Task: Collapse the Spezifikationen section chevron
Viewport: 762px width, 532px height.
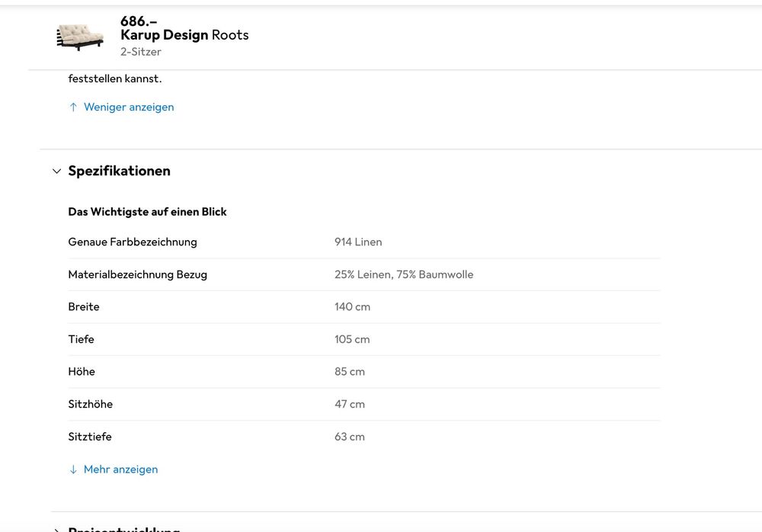Action: pyautogui.click(x=57, y=171)
